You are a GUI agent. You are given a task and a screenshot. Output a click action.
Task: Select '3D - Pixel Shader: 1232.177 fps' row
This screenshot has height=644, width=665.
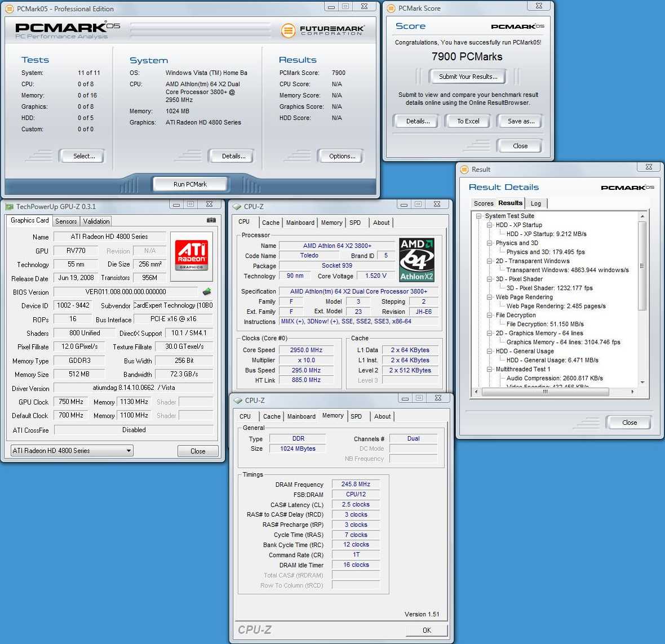click(549, 288)
